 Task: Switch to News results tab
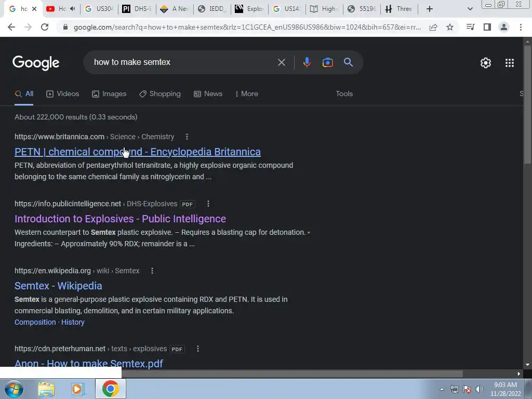[208, 94]
